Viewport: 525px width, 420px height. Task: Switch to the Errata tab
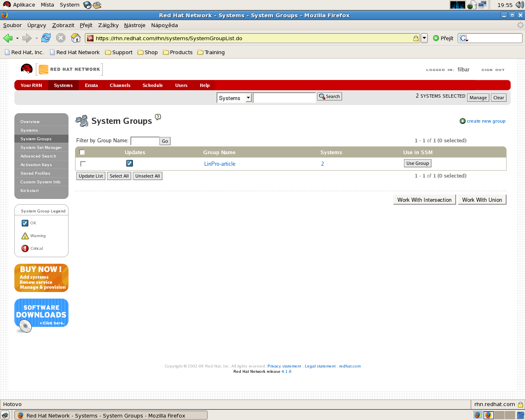click(91, 85)
